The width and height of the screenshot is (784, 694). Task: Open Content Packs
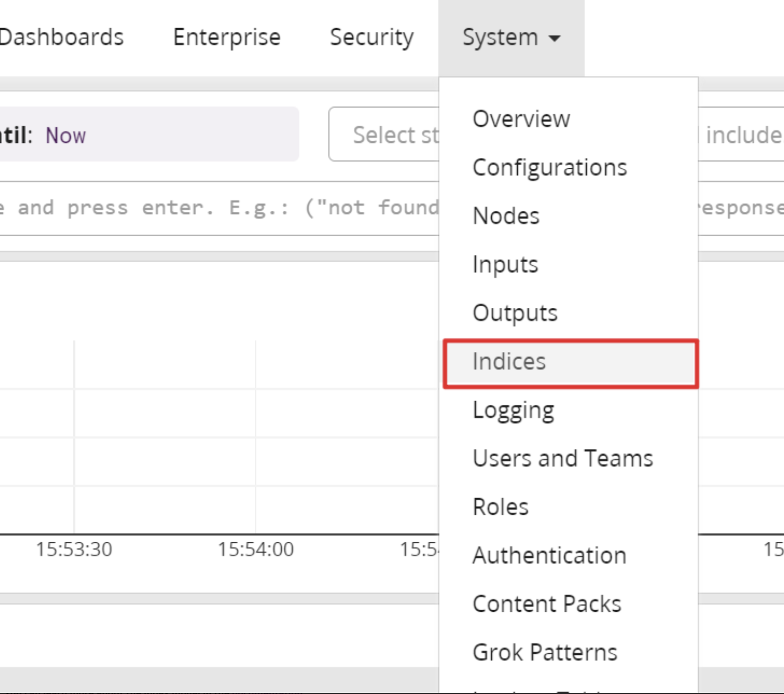pos(546,604)
